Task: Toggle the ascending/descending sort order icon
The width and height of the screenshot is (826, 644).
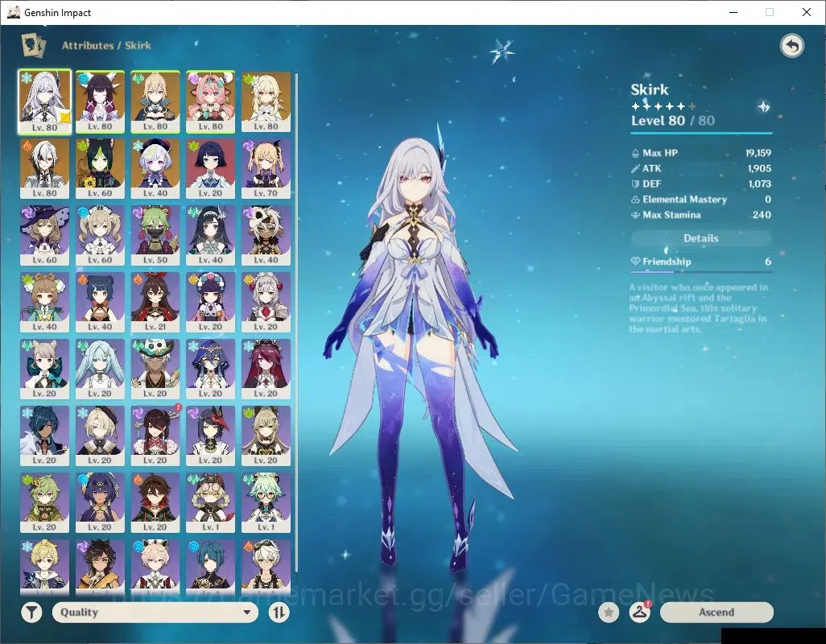Action: click(279, 613)
